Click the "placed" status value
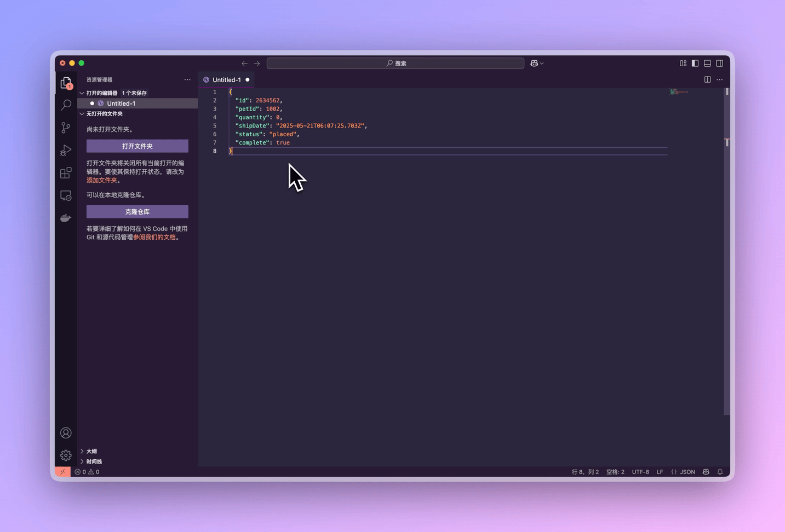785x532 pixels. click(x=283, y=134)
